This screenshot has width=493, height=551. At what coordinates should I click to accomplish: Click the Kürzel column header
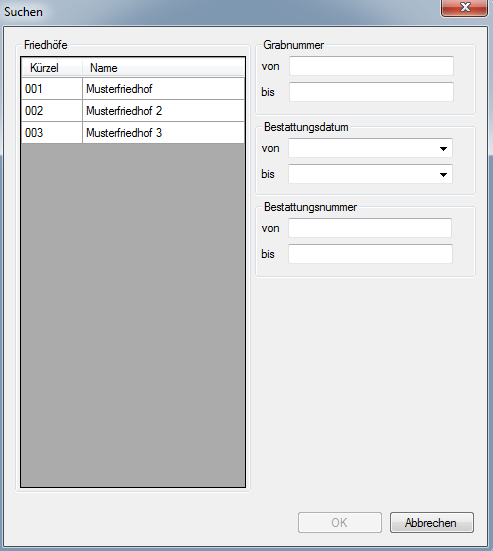(x=52, y=67)
